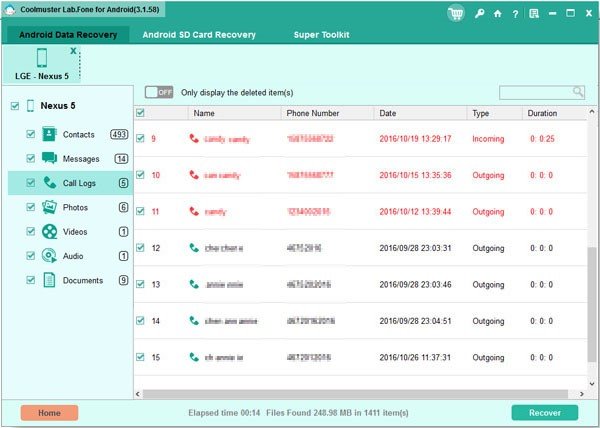Click the scroll left arrow
Viewport: 600px width, 428px height.
pos(138,394)
